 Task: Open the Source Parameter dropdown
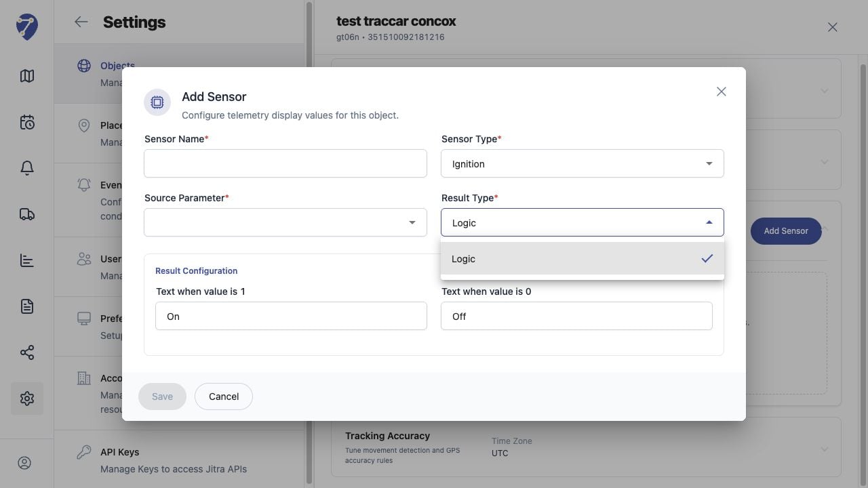(285, 222)
